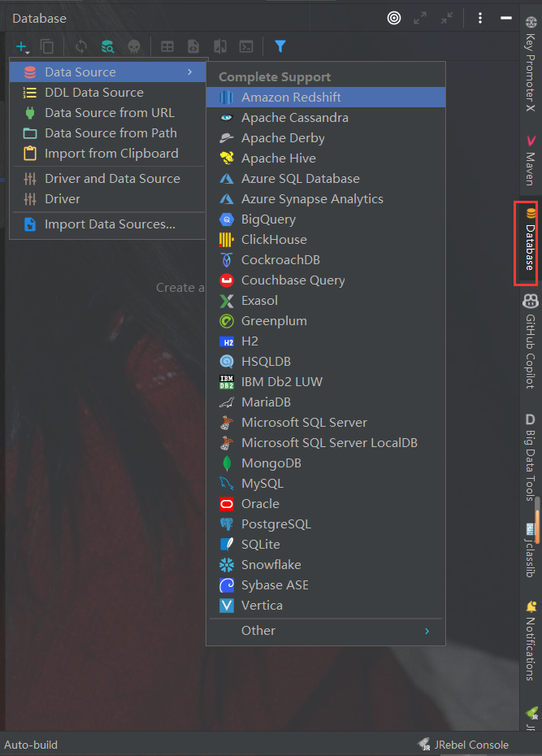
Task: Click the PostgreSQL elephant icon
Action: [227, 524]
